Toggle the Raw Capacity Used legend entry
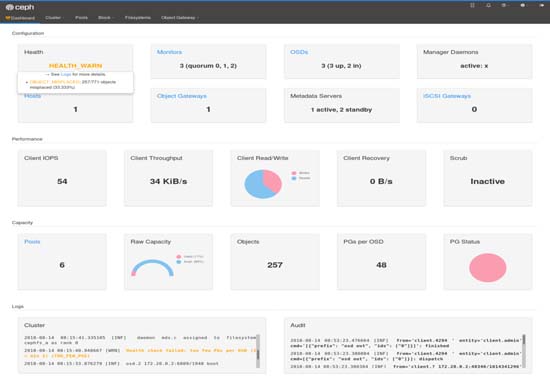This screenshot has width=550, height=385. (190, 256)
